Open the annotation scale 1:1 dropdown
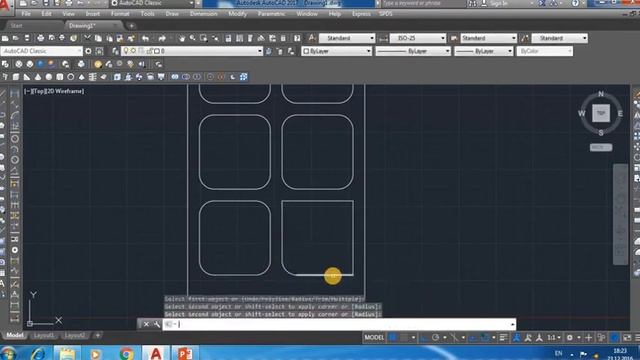Screen dimensions: 640x360 coord(553,338)
